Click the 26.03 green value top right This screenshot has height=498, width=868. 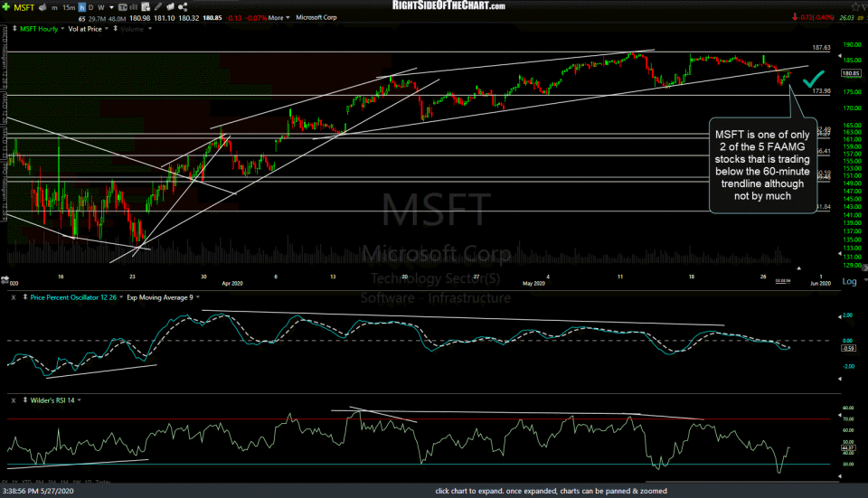pyautogui.click(x=846, y=18)
